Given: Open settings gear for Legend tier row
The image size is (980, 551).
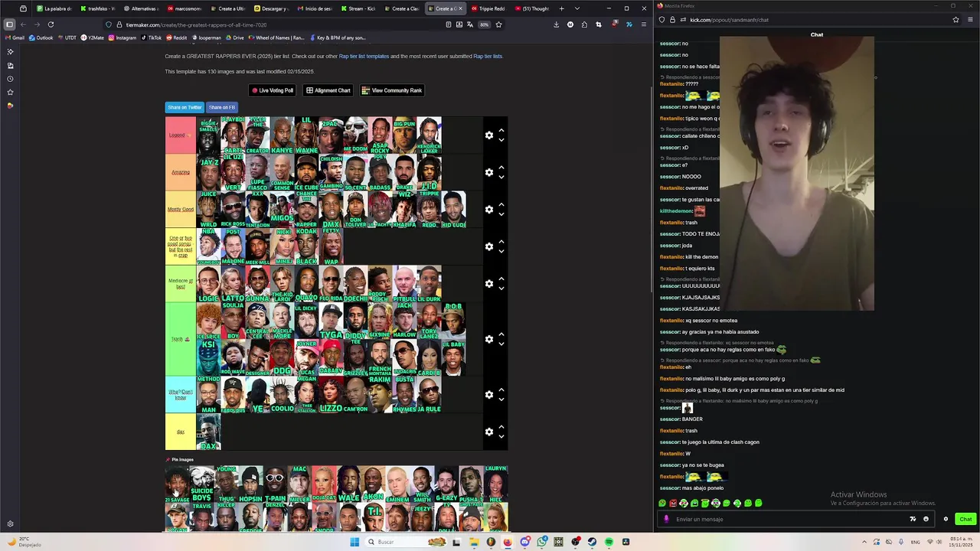Looking at the screenshot, I should (x=489, y=135).
